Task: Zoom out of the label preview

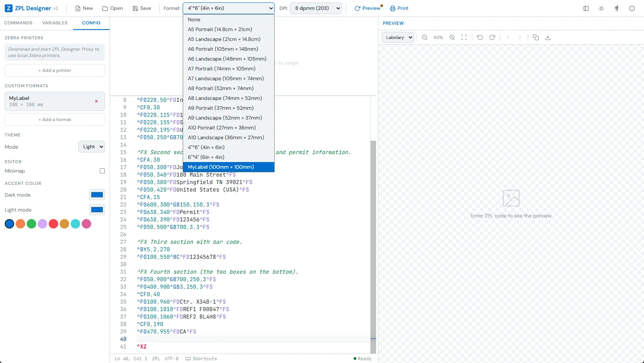Action: [x=424, y=37]
